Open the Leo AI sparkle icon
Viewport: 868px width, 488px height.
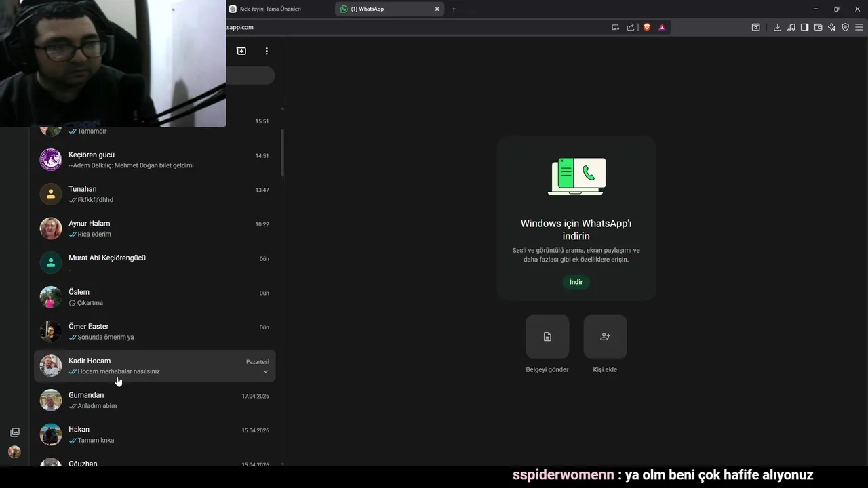831,27
